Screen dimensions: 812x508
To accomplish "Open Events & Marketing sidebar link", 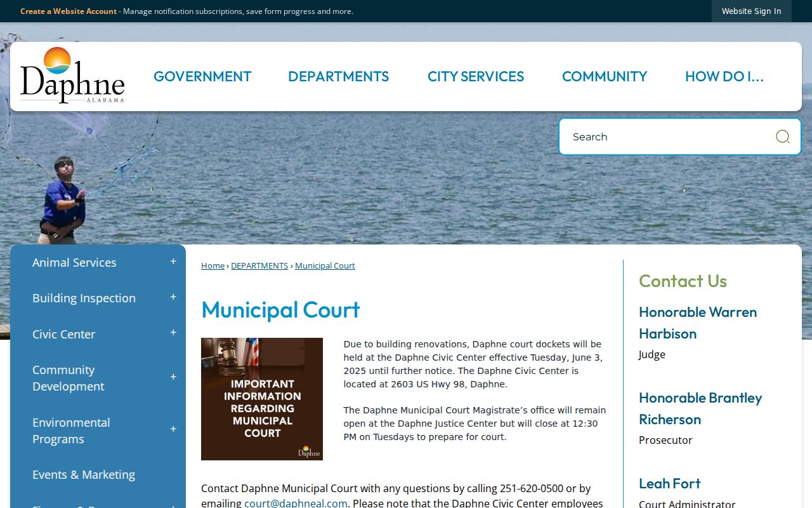I will coord(84,474).
